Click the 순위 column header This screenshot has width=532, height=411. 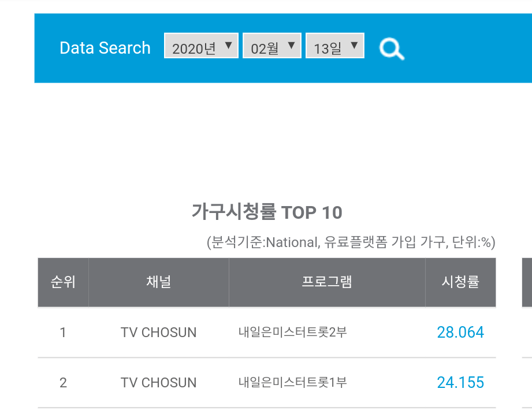click(x=63, y=282)
